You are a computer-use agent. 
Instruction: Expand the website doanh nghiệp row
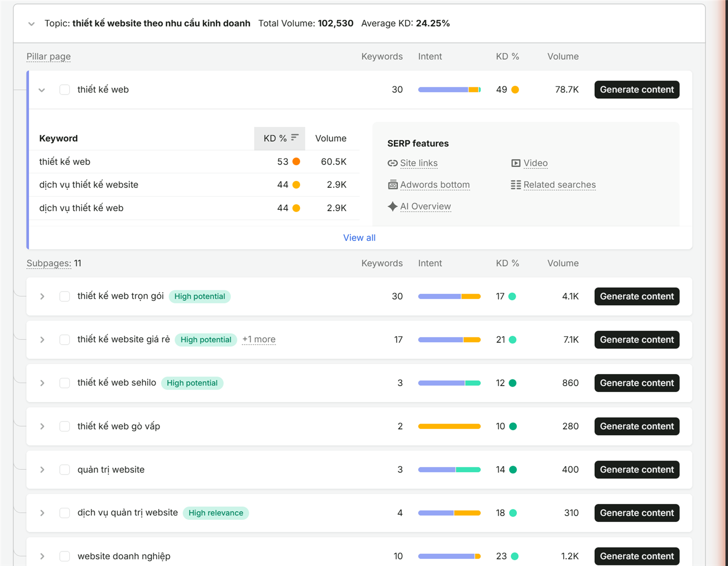pyautogui.click(x=42, y=556)
